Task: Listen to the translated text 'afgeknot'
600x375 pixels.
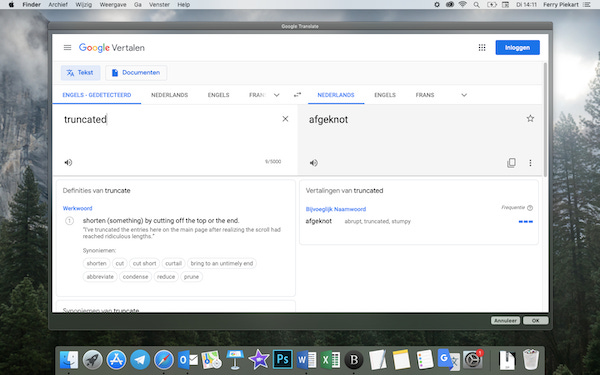Action: (x=313, y=163)
